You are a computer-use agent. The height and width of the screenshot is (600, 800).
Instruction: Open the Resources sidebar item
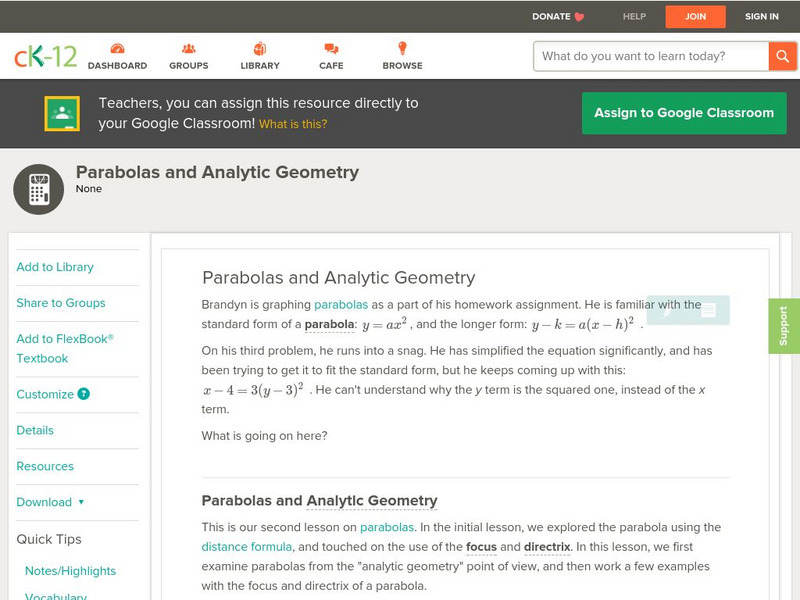[x=45, y=466]
